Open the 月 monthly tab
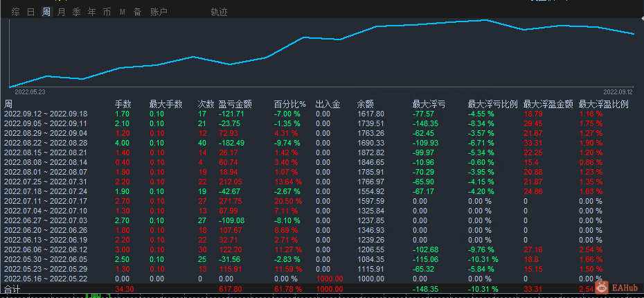Viewport: 644px width, 298px height. point(61,12)
